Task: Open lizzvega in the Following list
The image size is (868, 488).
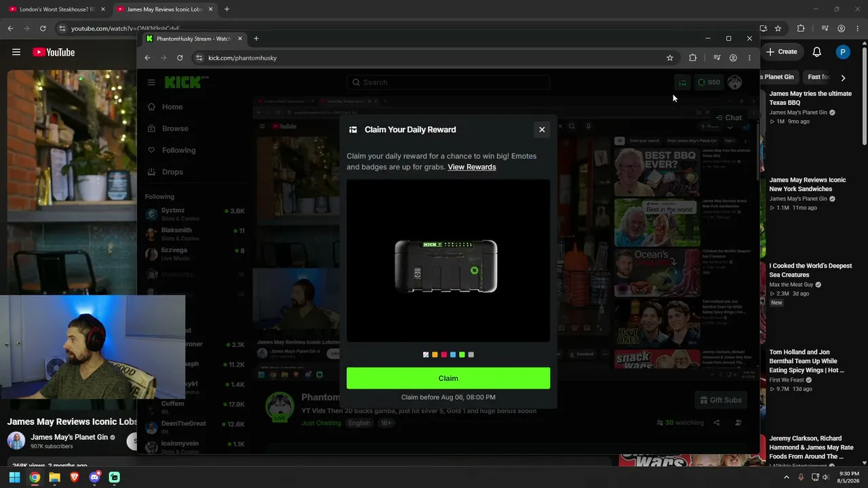Action: (x=195, y=253)
